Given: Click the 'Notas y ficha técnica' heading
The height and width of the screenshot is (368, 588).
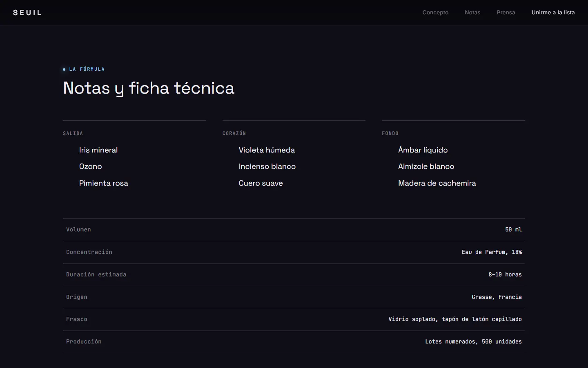Looking at the screenshot, I should pos(149,88).
